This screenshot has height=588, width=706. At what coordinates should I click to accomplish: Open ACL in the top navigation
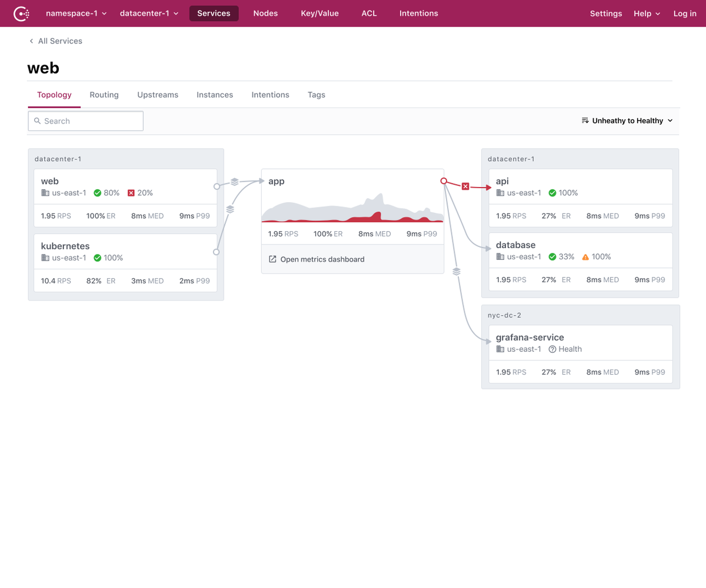click(369, 14)
